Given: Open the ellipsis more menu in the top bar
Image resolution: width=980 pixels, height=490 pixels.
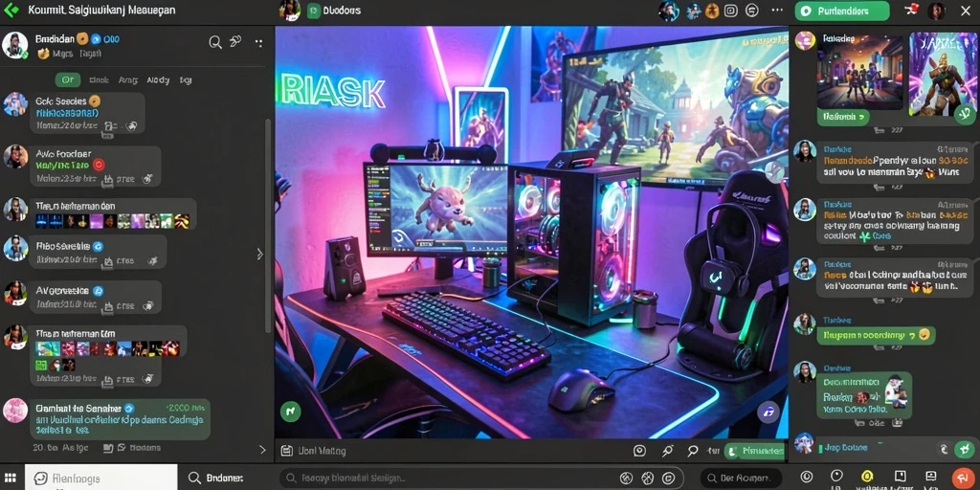Looking at the screenshot, I should pos(777,11).
